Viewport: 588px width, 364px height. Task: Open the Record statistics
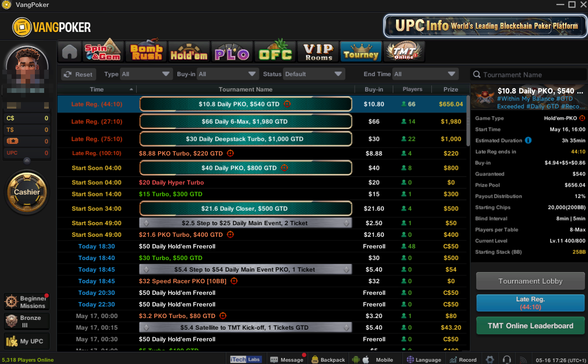point(463,359)
